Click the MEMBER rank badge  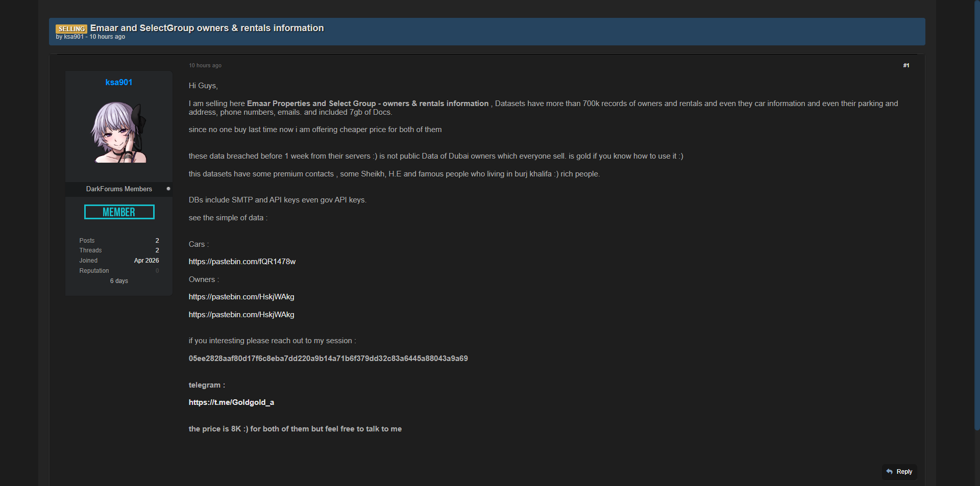[119, 212]
